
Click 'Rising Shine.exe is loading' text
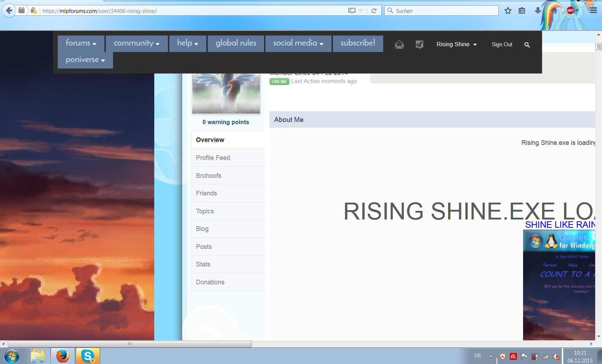point(558,143)
